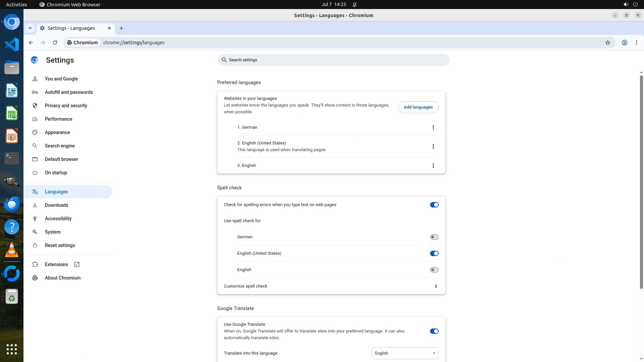Disable the Use Google Translate toggle
The image size is (644, 362).
[x=434, y=331]
